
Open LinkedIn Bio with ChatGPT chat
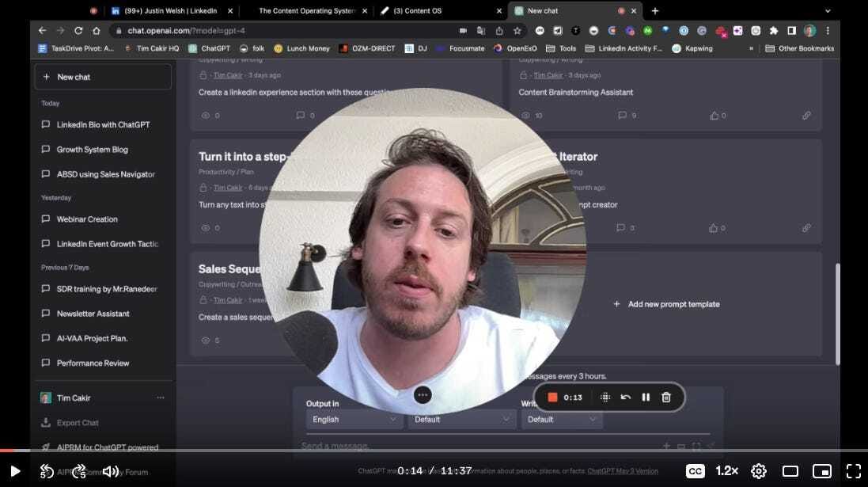tap(103, 124)
